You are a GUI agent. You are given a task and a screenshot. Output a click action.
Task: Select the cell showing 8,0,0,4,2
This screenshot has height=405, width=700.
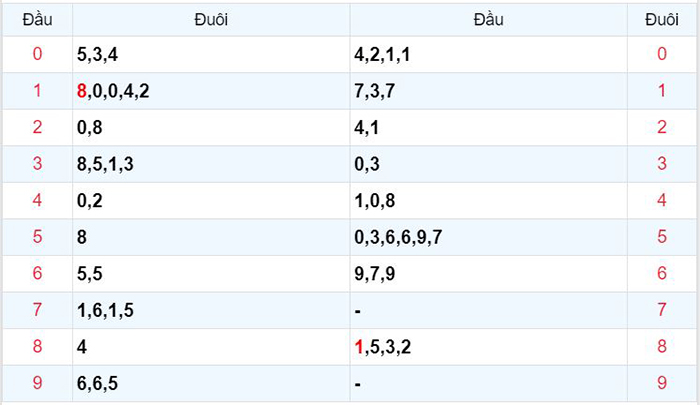click(211, 91)
